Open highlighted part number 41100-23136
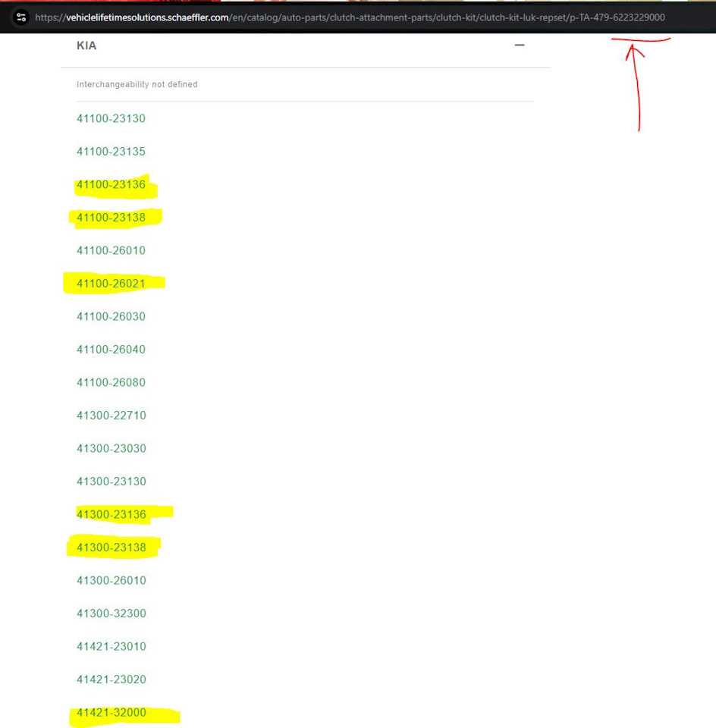The width and height of the screenshot is (716, 728). 111,184
